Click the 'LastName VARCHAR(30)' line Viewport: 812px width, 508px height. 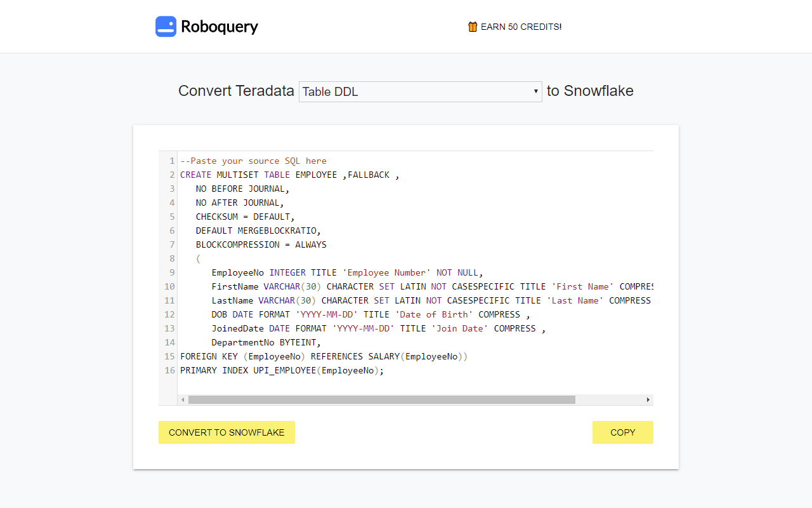pos(433,300)
